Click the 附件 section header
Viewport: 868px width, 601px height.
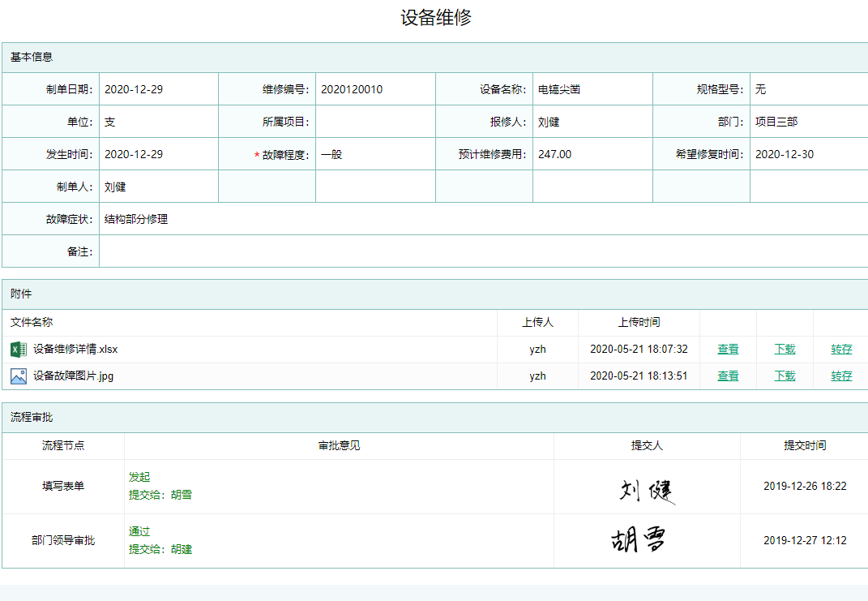pyautogui.click(x=21, y=294)
